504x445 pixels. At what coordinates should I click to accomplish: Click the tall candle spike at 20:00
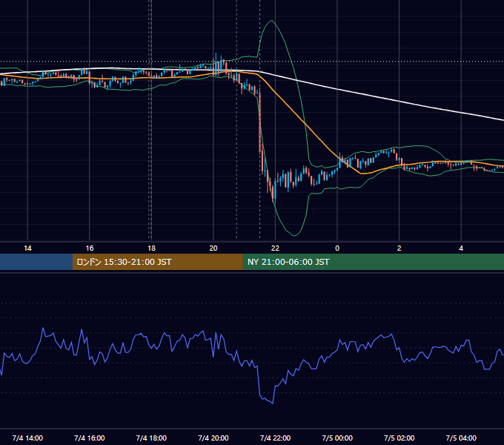(216, 65)
